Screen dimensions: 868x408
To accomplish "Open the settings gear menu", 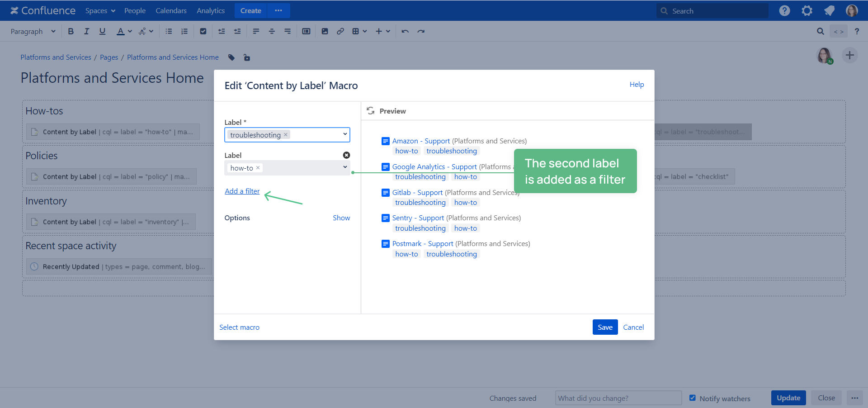I will [807, 10].
